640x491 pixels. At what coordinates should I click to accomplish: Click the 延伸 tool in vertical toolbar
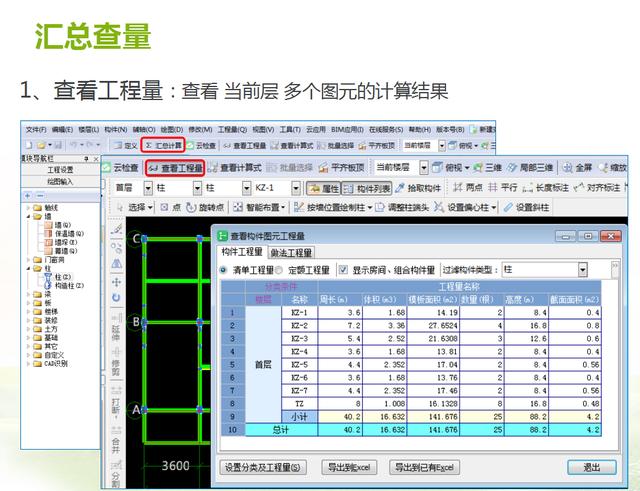click(x=116, y=328)
